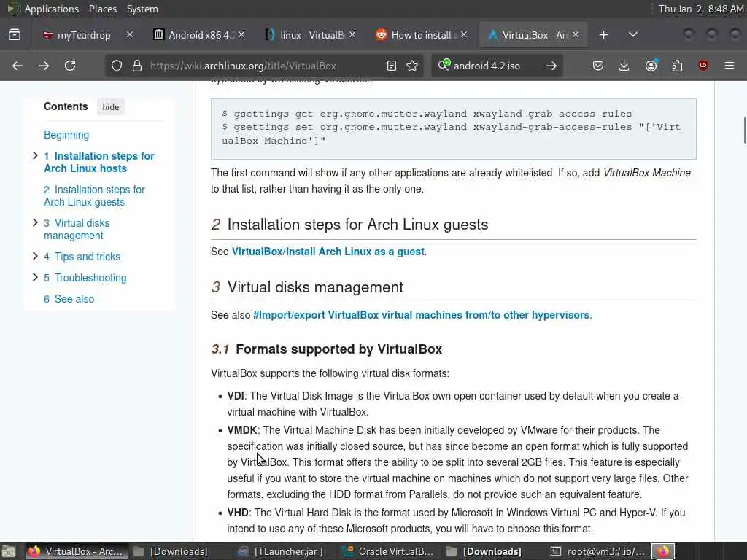Click the page vertical scrollbar thumb

(x=744, y=130)
